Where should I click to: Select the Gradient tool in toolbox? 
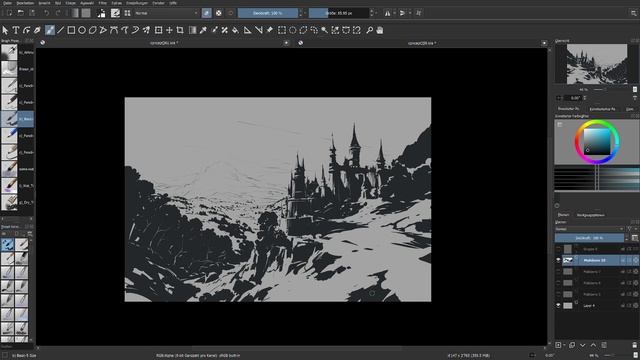point(192,30)
